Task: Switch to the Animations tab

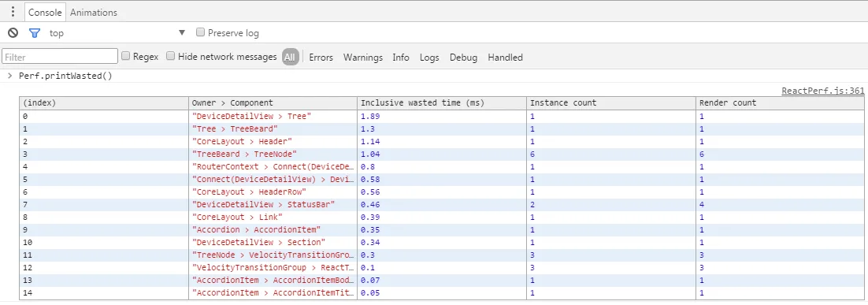Action: click(x=94, y=12)
